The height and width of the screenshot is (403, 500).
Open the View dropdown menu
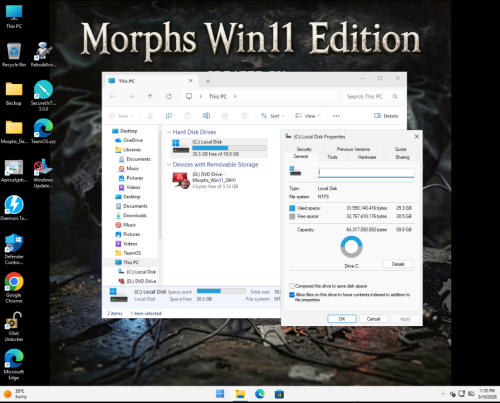pos(307,116)
